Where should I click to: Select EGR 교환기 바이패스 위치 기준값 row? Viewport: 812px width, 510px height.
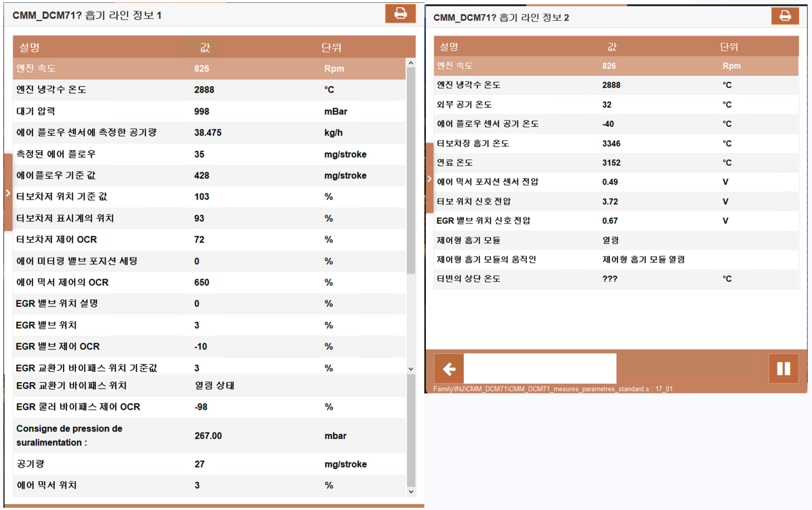[209, 367]
